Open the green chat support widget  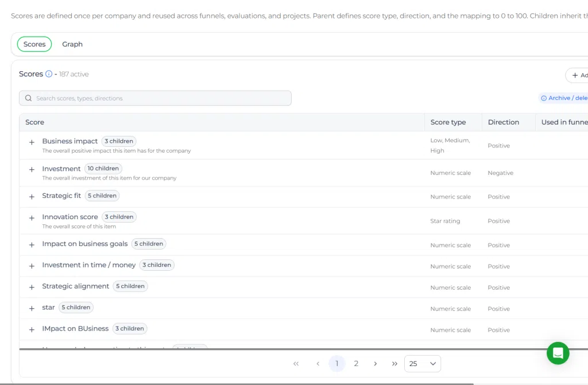tap(558, 353)
